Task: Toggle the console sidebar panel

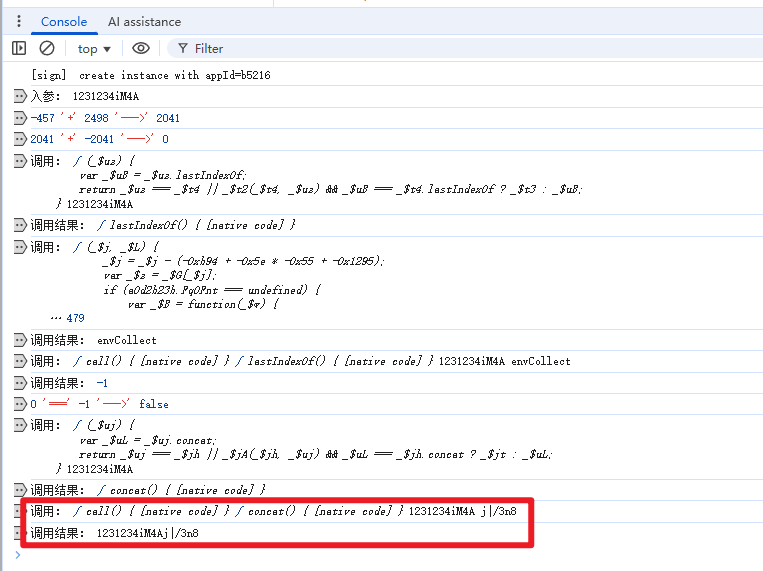Action: pos(19,48)
